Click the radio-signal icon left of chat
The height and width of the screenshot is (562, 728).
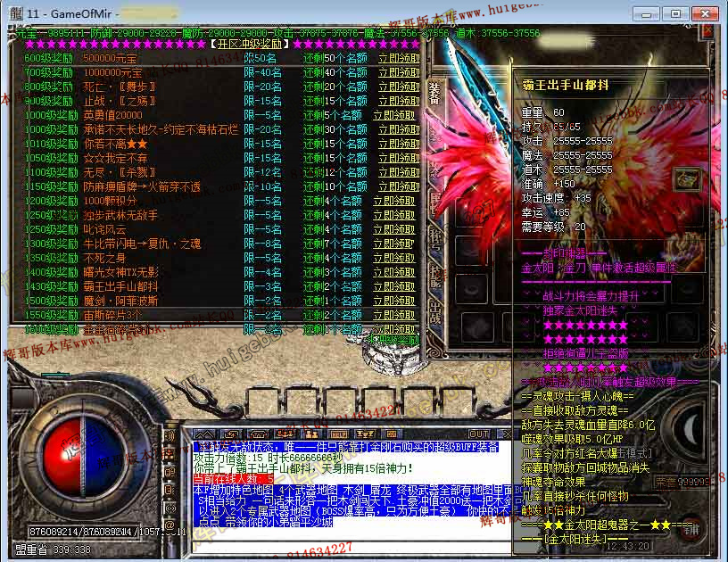coord(170,508)
